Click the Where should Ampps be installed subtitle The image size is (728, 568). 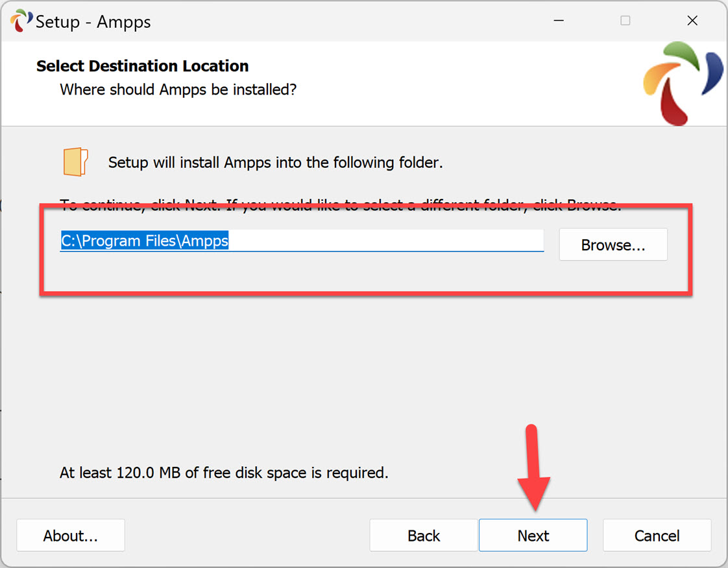tap(178, 89)
